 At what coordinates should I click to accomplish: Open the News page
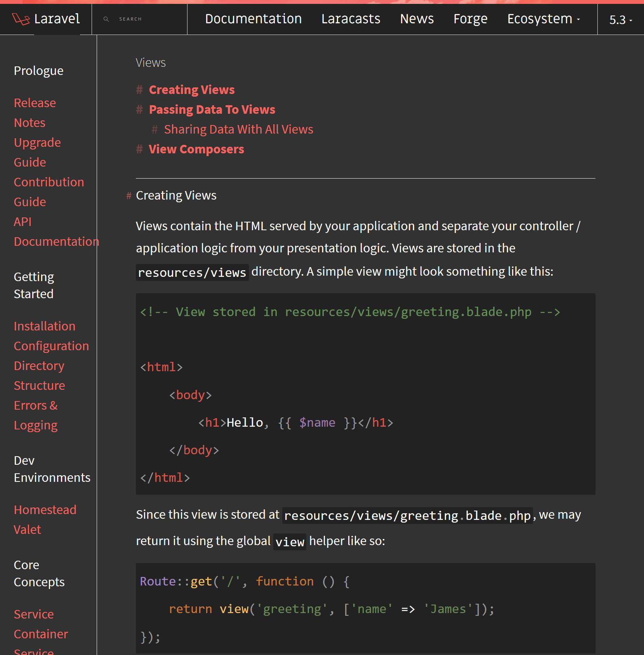(x=417, y=19)
